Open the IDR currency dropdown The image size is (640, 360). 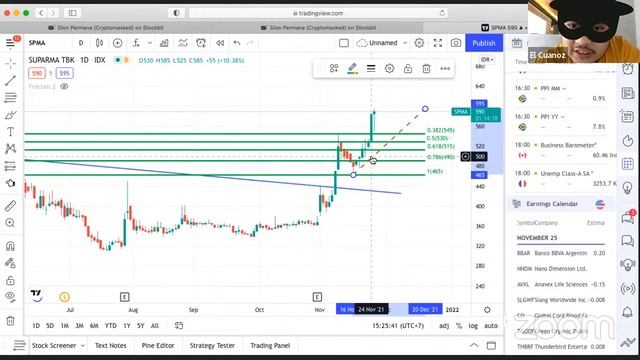487,60
